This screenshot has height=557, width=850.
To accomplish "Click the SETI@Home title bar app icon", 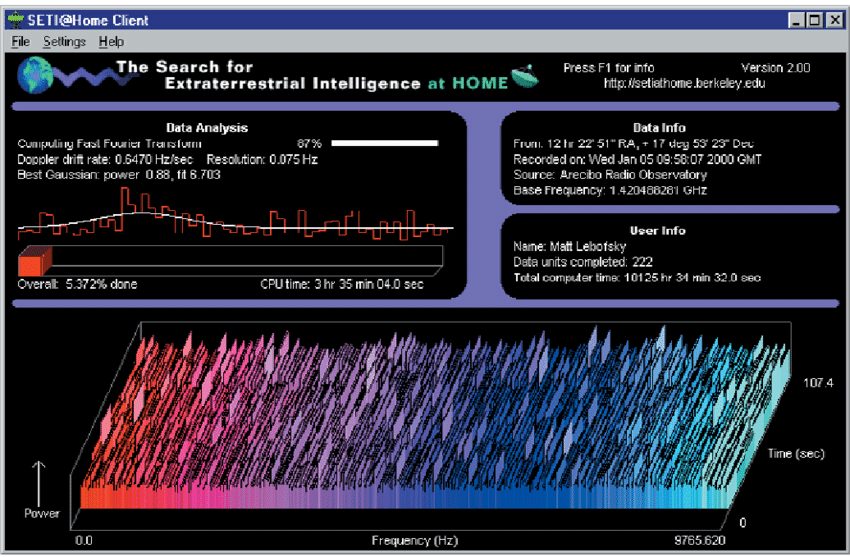I will coord(16,20).
